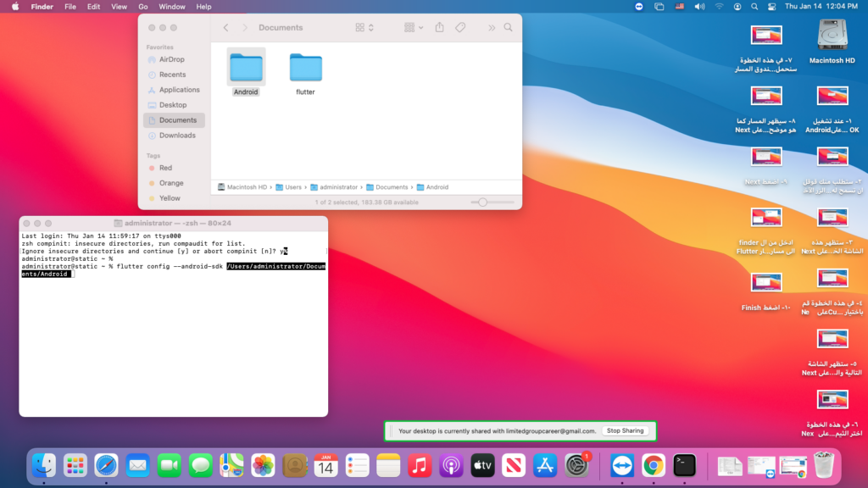Image resolution: width=868 pixels, height=488 pixels.
Task: Open Calendar in the Dock
Action: (x=325, y=465)
